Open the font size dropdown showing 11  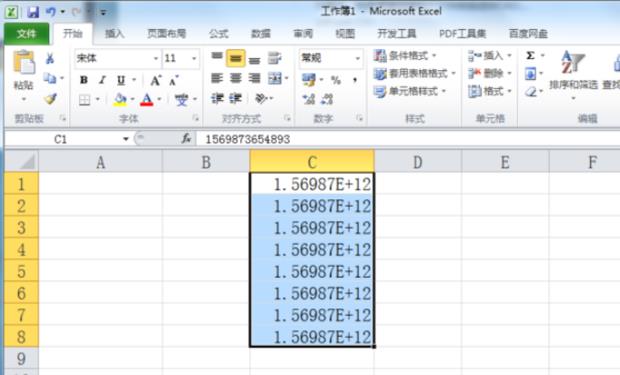tap(194, 59)
